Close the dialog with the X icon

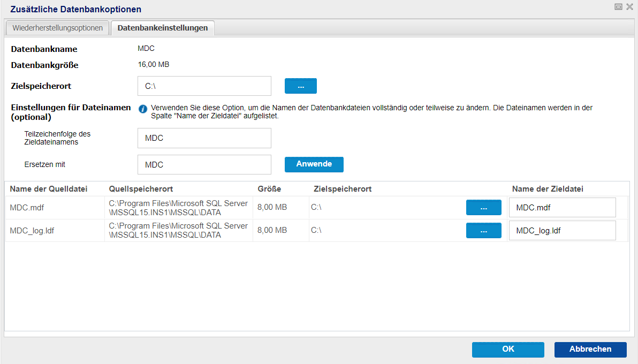point(629,7)
